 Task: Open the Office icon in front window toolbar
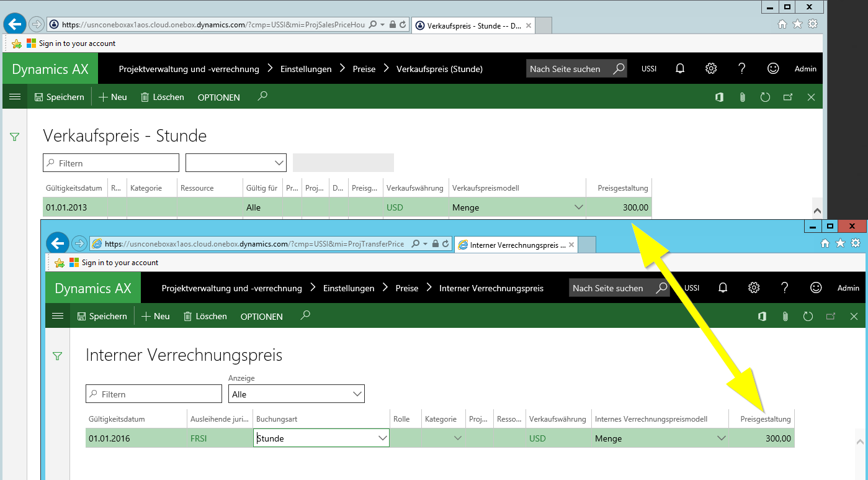pyautogui.click(x=762, y=317)
